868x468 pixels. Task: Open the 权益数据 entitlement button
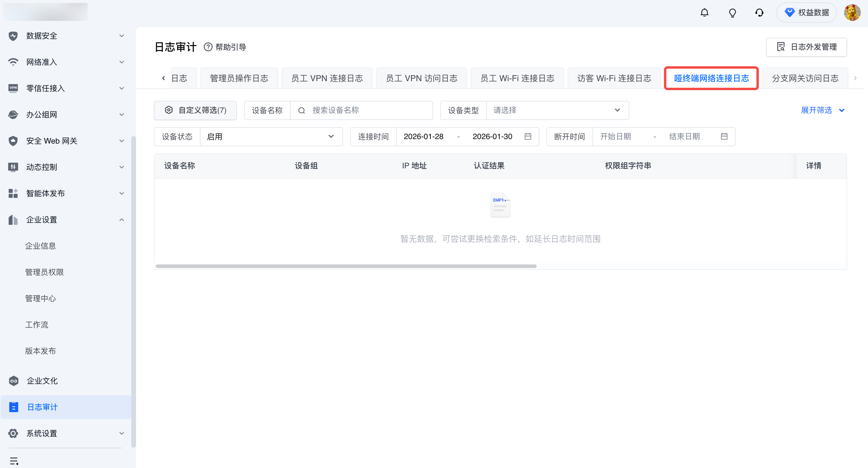[806, 13]
